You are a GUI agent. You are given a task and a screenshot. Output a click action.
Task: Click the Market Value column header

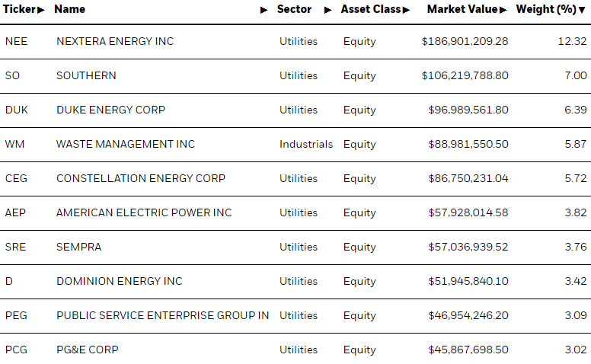[x=462, y=9]
